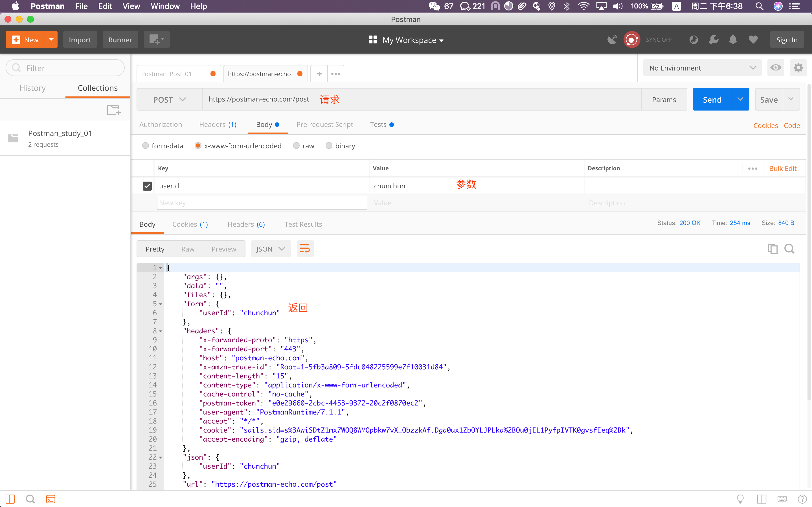Click environment quick look eye icon

[x=775, y=68]
